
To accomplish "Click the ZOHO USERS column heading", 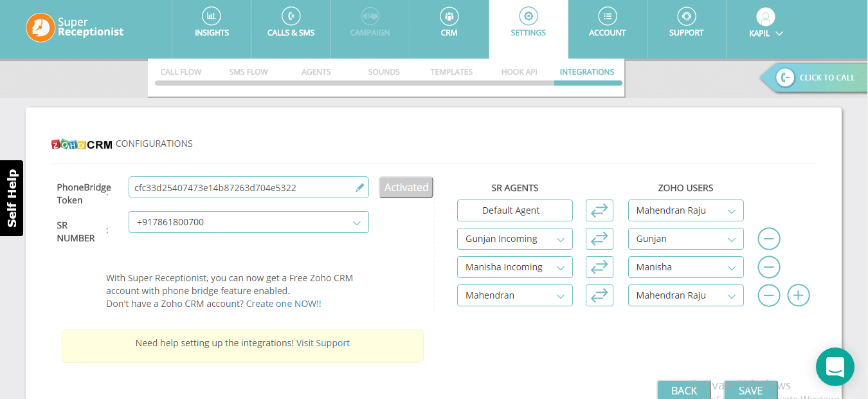I will (686, 188).
